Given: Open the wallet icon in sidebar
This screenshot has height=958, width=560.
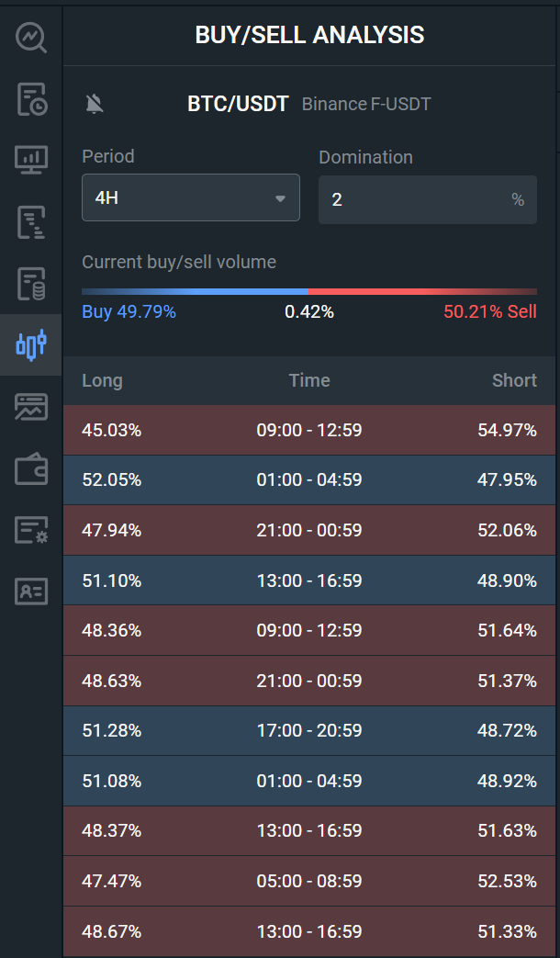Looking at the screenshot, I should [30, 468].
